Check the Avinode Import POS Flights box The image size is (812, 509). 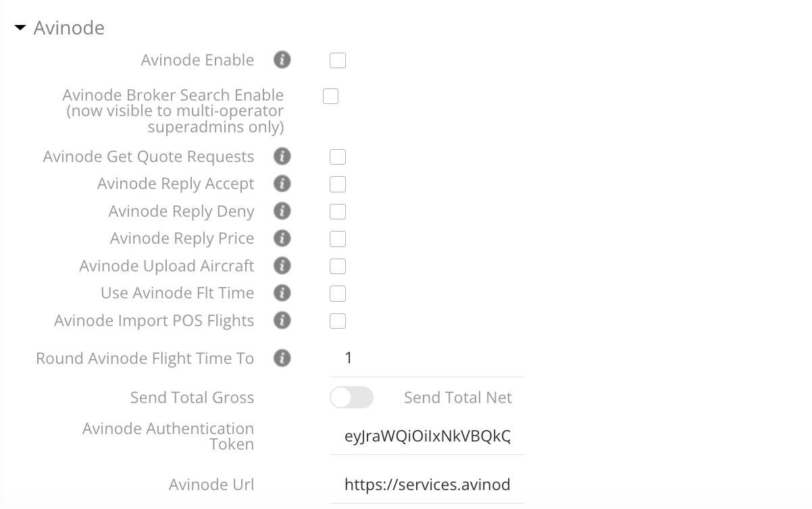pyautogui.click(x=337, y=321)
